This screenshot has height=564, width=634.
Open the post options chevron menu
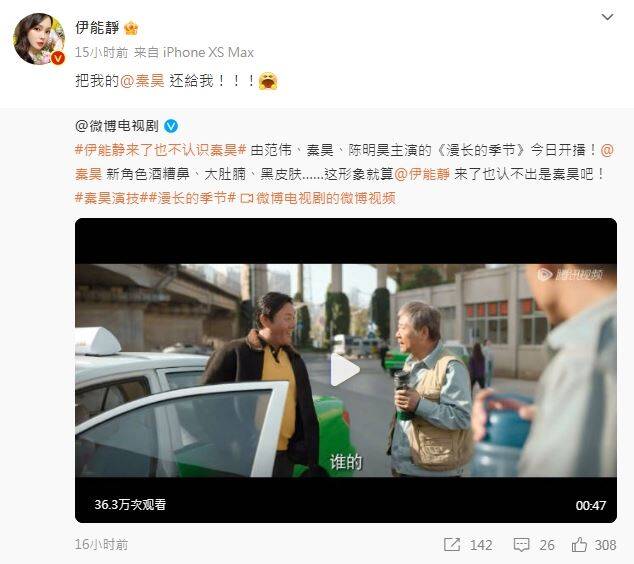(x=607, y=17)
